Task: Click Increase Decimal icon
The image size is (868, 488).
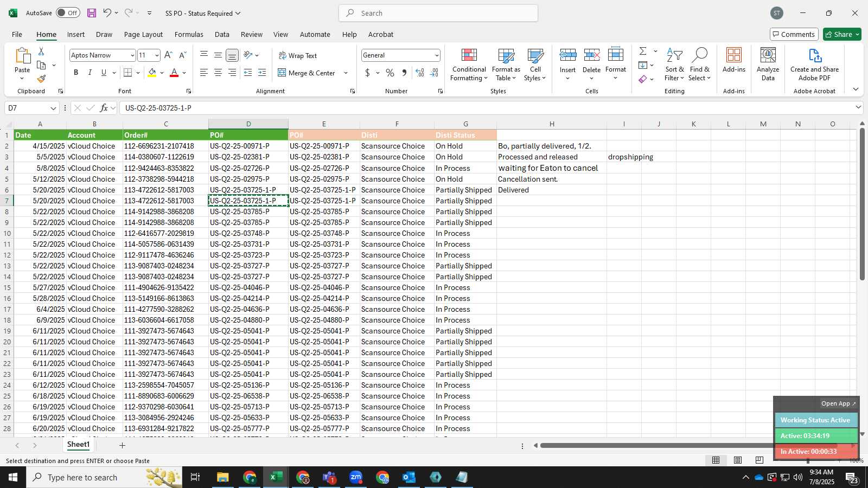Action: click(420, 73)
